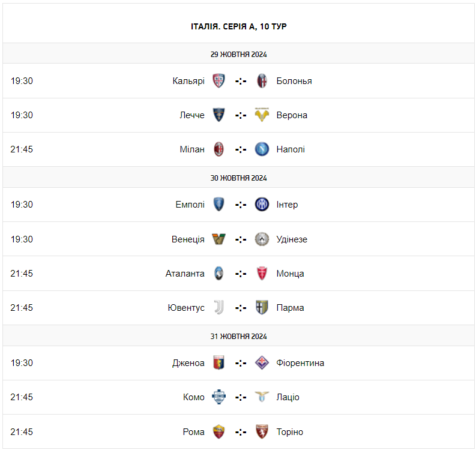Open the Удінезе team link

(292, 239)
